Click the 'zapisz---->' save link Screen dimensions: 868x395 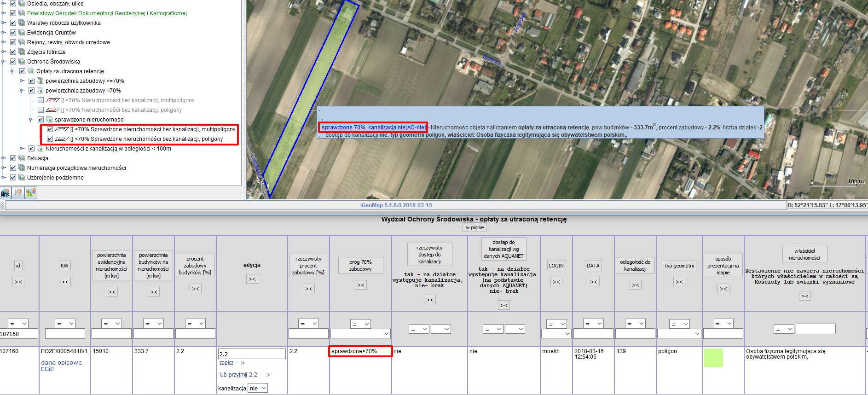tap(232, 363)
